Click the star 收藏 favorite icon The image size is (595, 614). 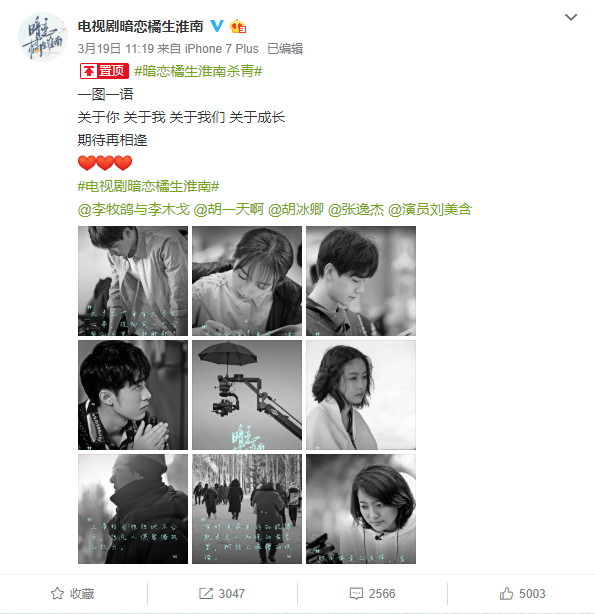pyautogui.click(x=57, y=594)
